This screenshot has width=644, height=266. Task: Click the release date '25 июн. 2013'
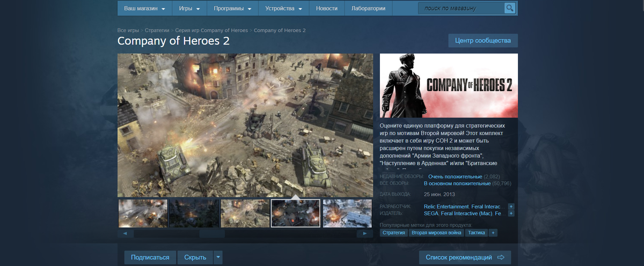click(x=440, y=194)
